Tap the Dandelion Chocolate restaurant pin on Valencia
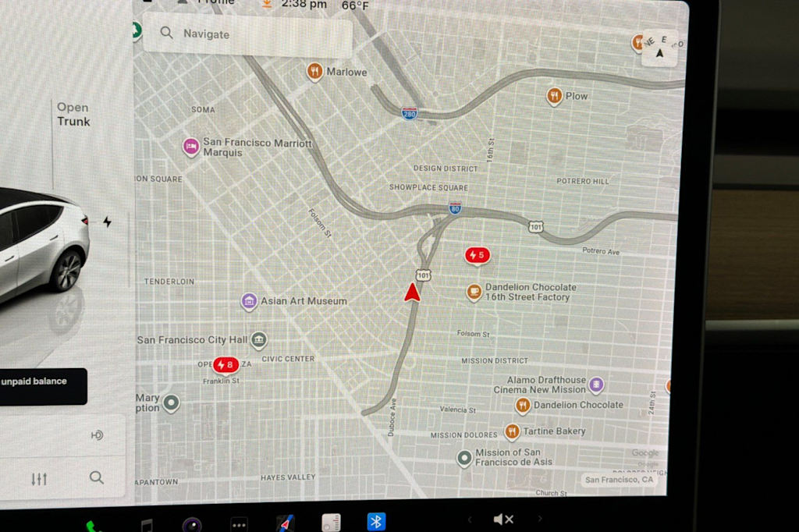The image size is (799, 532). tap(522, 406)
